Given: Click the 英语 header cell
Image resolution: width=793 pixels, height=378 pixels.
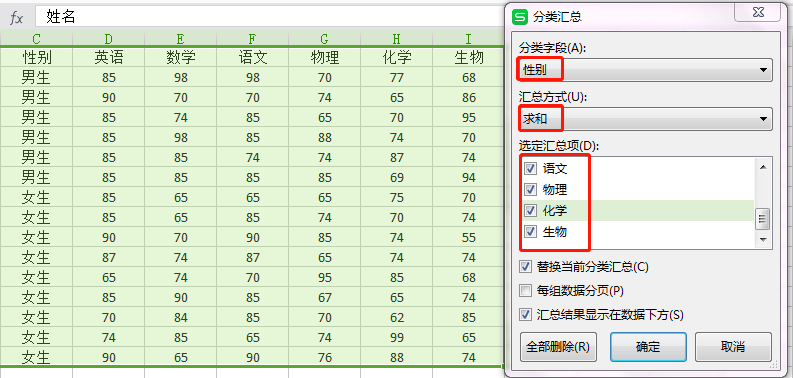Looking at the screenshot, I should pos(108,57).
